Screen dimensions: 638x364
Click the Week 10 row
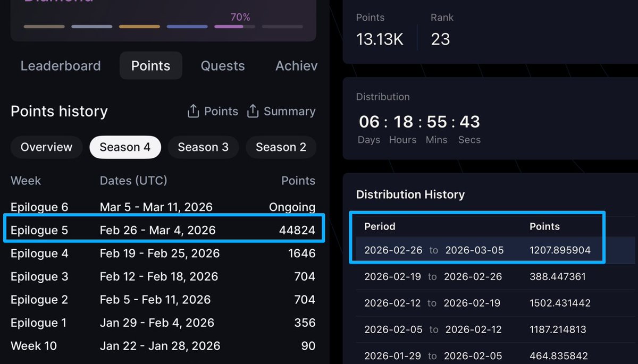[x=163, y=346]
